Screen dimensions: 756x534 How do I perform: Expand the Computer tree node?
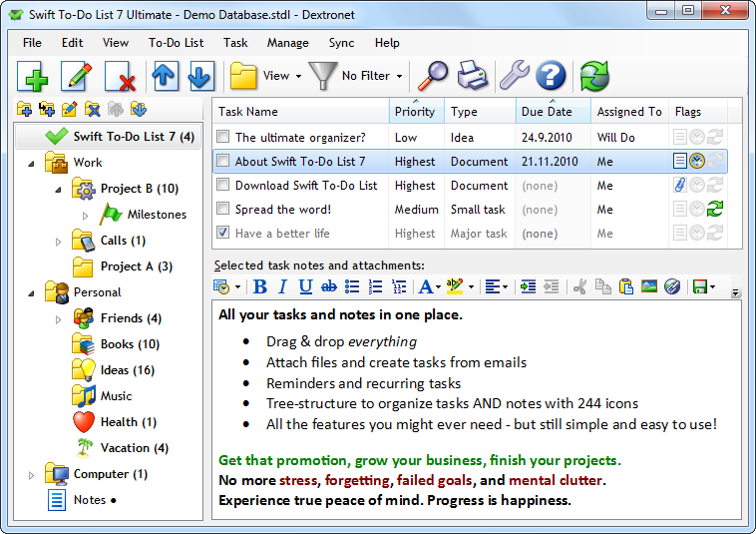pyautogui.click(x=31, y=475)
